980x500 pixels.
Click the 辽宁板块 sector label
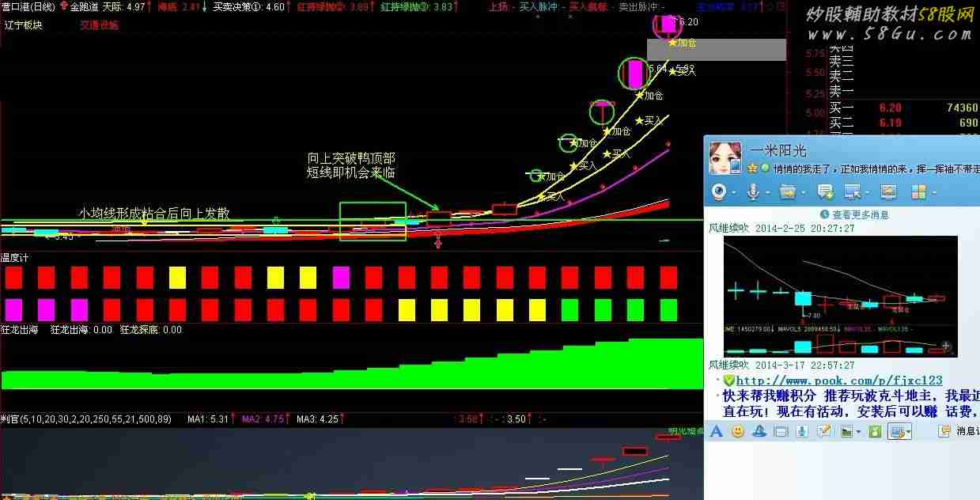24,25
